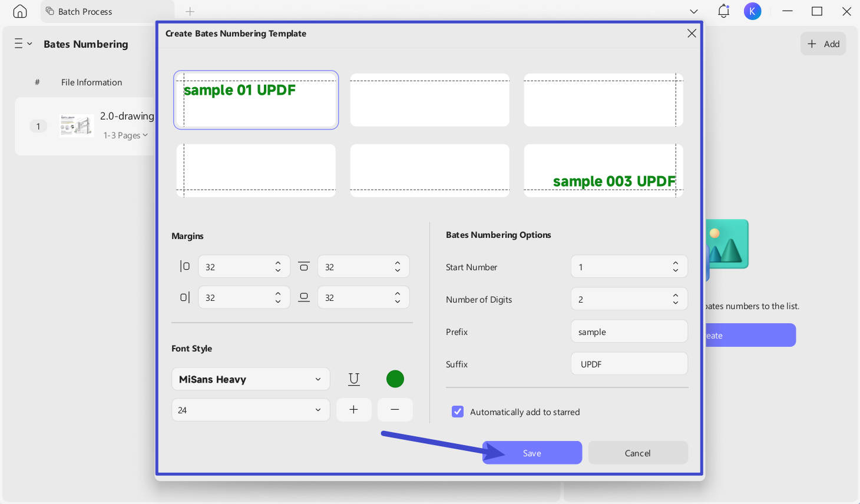Decrease the Start Number value
Viewport: 860px width, 504px height.
pos(676,271)
